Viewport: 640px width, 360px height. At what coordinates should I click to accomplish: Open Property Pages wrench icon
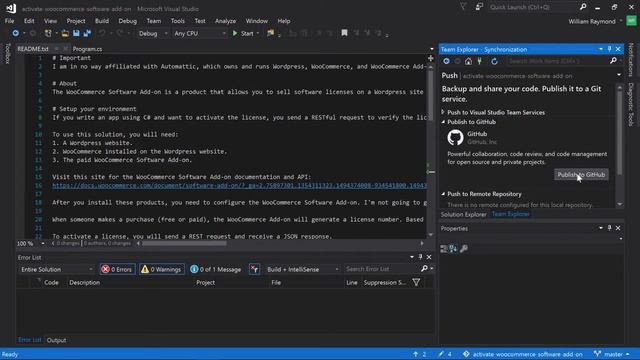coord(464,249)
